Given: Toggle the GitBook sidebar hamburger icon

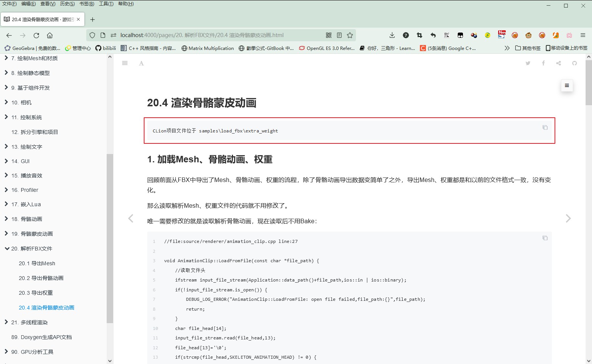Looking at the screenshot, I should [x=125, y=63].
